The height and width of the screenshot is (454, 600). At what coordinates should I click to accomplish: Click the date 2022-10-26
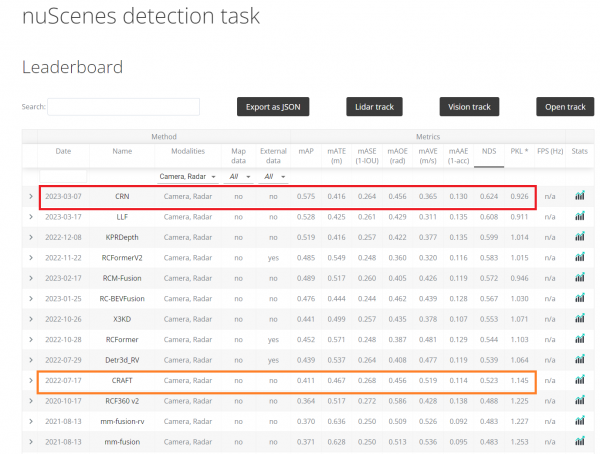tap(64, 319)
